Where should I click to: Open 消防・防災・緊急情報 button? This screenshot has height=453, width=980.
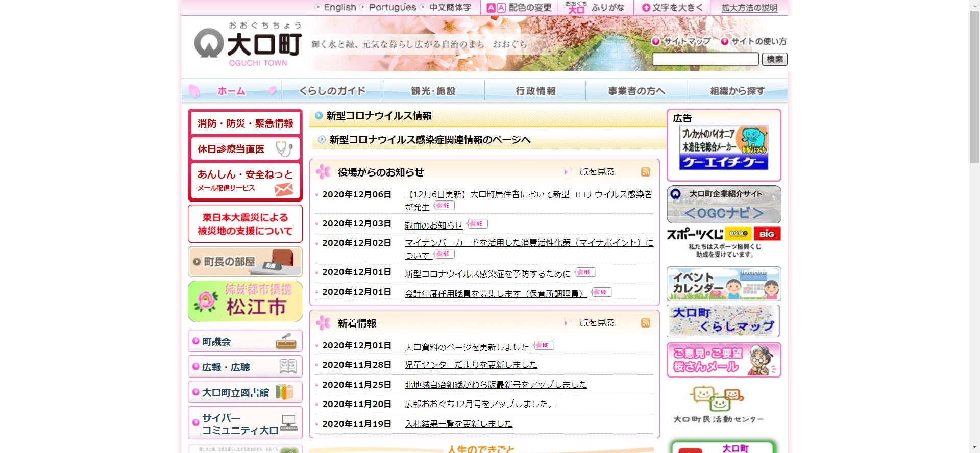point(245,123)
